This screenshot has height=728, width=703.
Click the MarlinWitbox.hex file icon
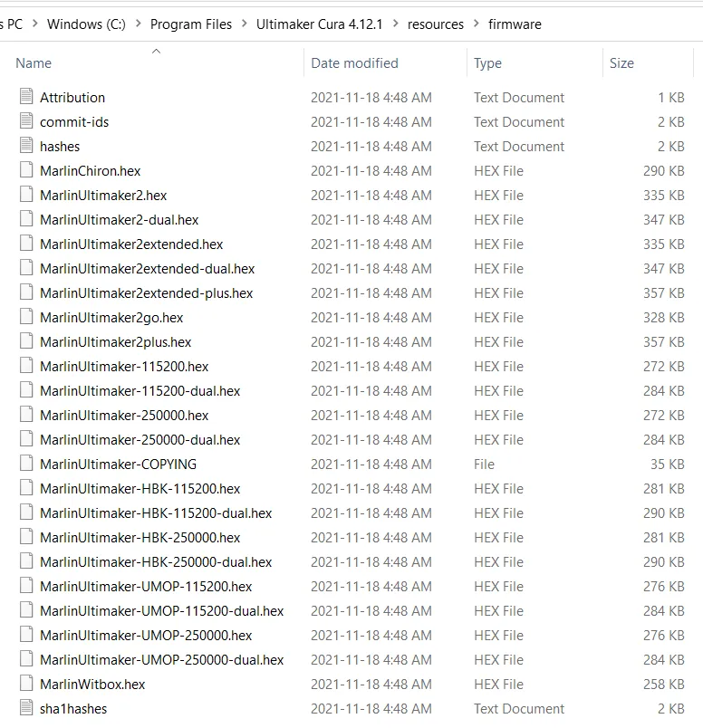pyautogui.click(x=26, y=684)
